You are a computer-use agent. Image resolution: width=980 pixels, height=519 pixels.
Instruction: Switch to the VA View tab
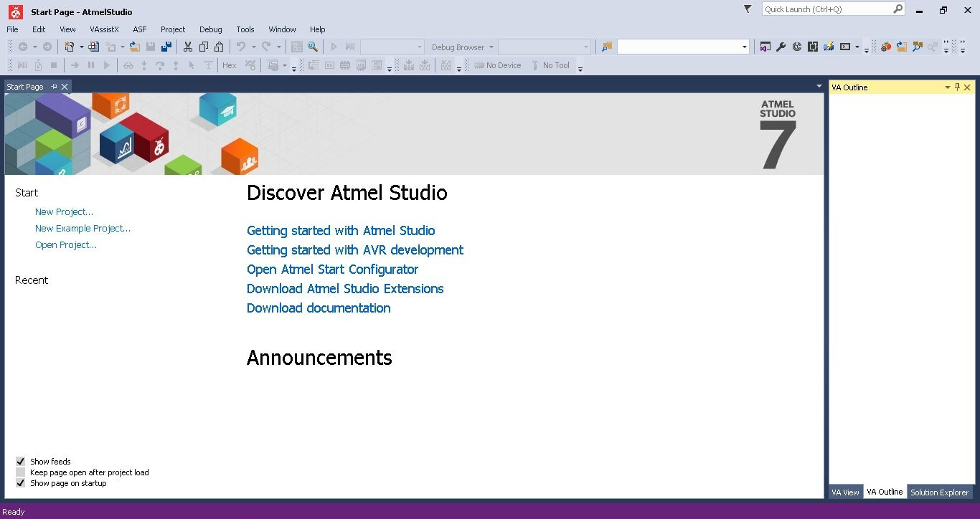coord(845,492)
